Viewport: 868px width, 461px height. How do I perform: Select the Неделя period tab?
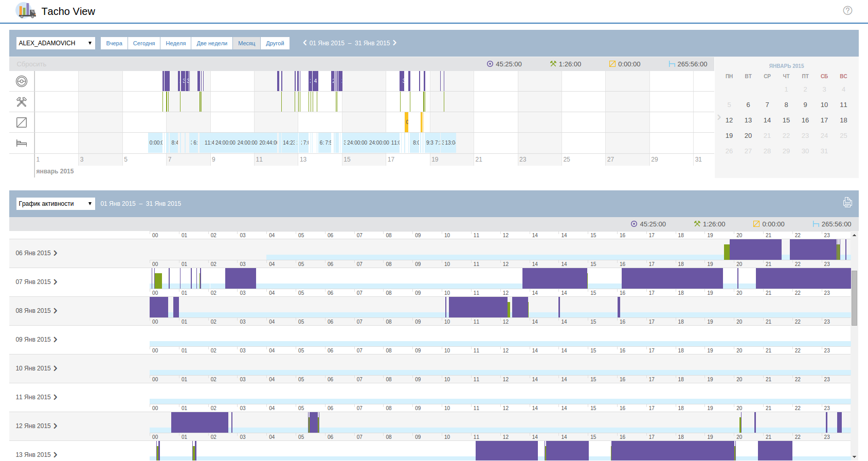tap(176, 43)
